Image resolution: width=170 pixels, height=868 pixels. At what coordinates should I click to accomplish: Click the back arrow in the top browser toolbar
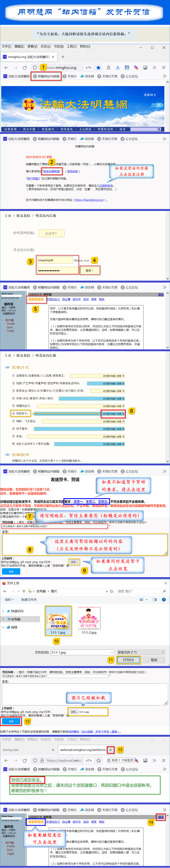6,68
